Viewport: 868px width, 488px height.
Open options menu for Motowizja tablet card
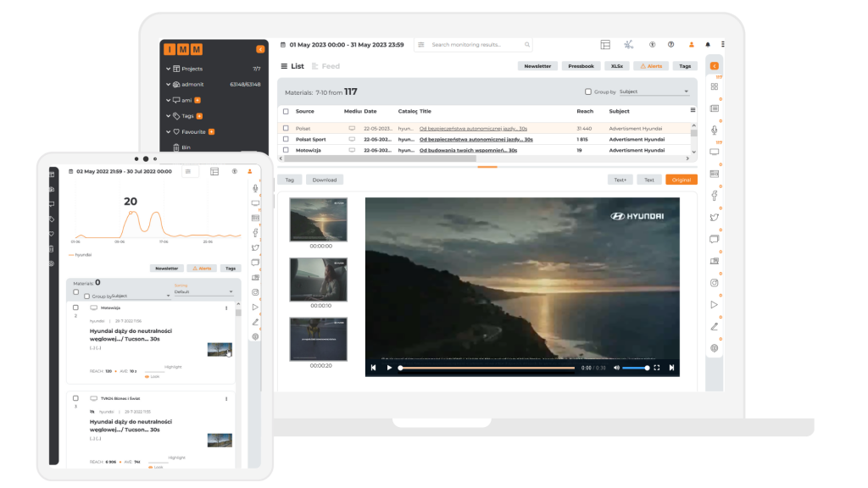tap(226, 308)
